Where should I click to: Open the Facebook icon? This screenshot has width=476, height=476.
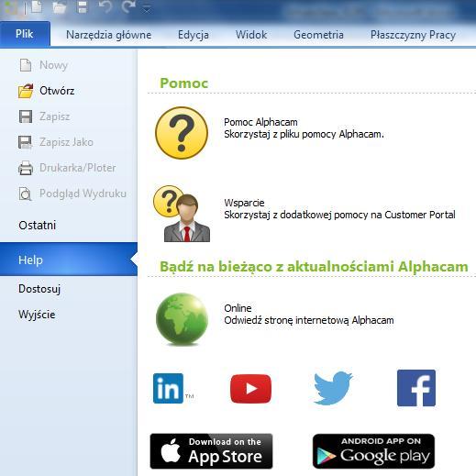(416, 388)
